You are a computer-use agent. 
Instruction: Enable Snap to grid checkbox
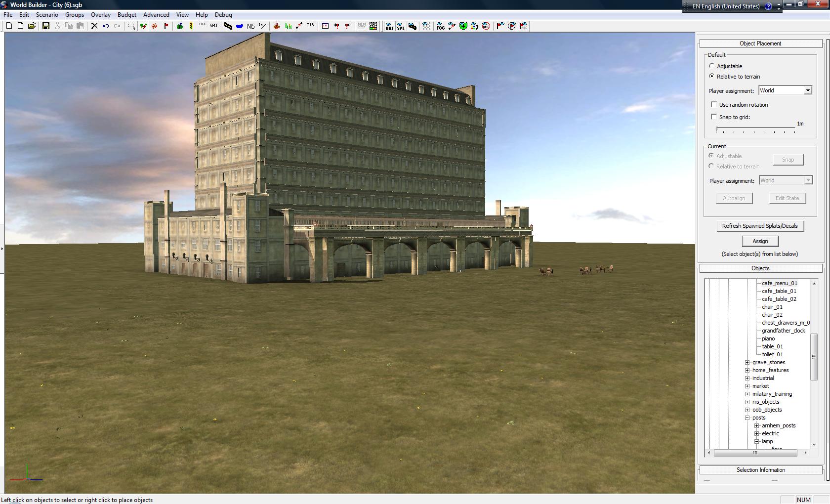(x=714, y=117)
